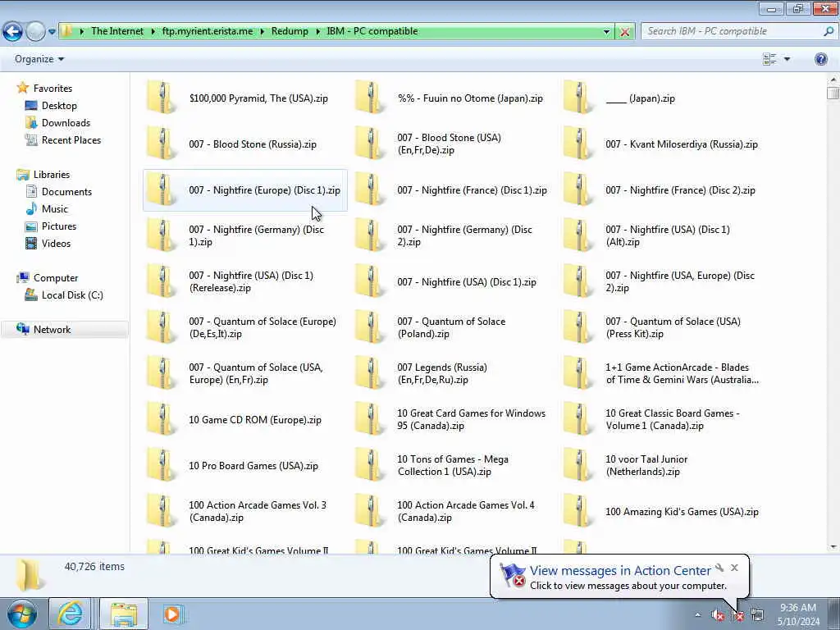This screenshot has height=630, width=840.
Task: Click the Back navigation arrow
Action: pos(13,32)
